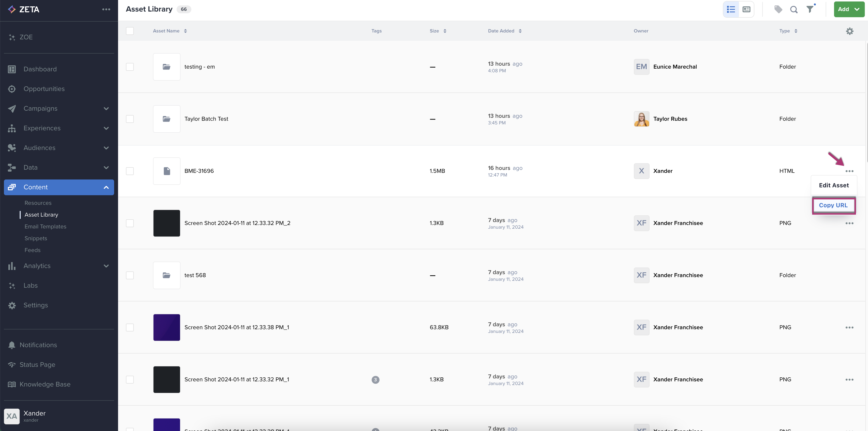Switch to card view
The width and height of the screenshot is (868, 431).
point(746,9)
